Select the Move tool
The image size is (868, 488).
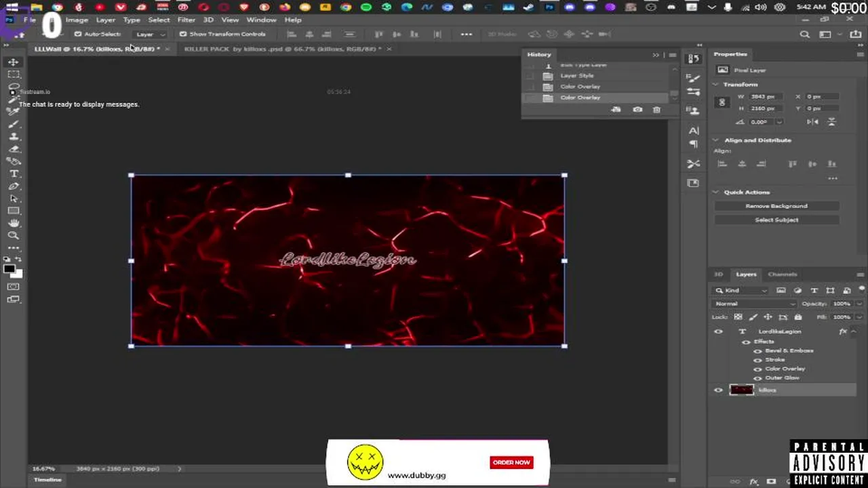click(x=13, y=62)
